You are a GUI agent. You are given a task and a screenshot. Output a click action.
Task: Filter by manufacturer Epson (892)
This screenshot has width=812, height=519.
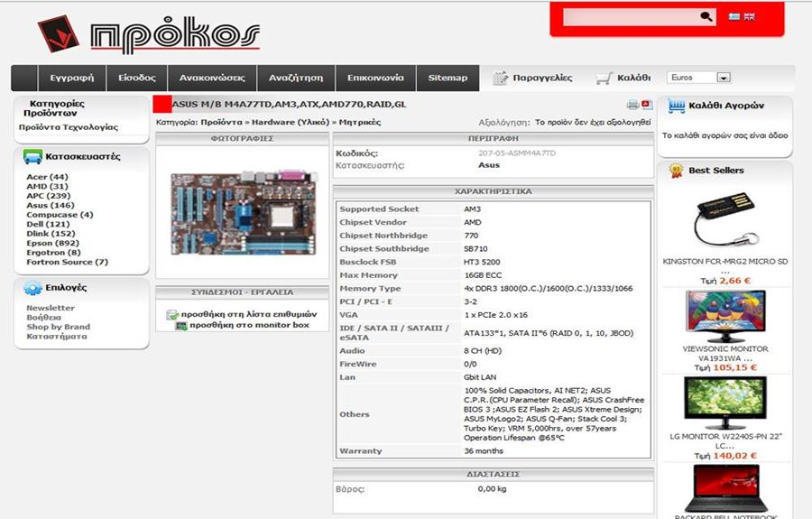tap(53, 243)
